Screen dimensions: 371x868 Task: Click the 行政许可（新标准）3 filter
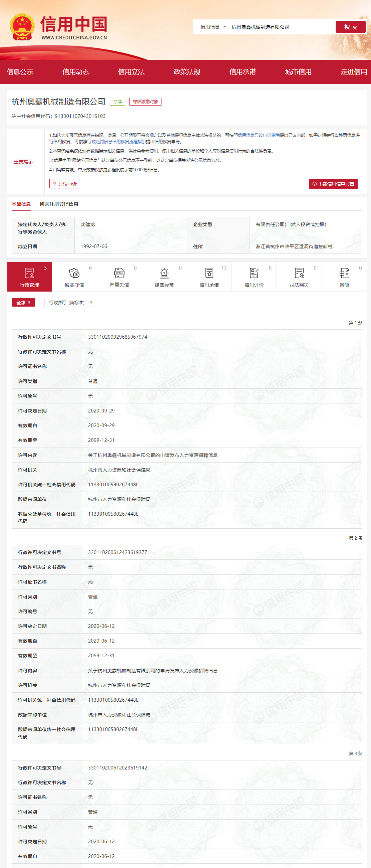coord(71,303)
